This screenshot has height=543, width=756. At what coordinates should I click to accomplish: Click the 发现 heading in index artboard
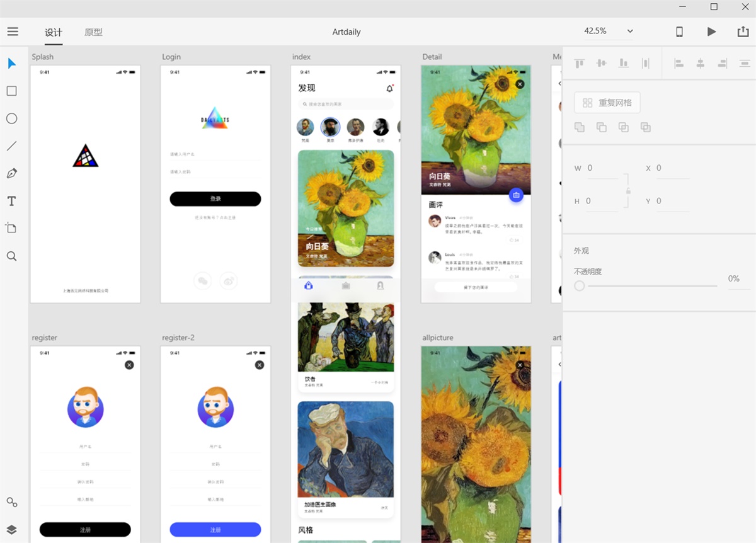pos(307,88)
